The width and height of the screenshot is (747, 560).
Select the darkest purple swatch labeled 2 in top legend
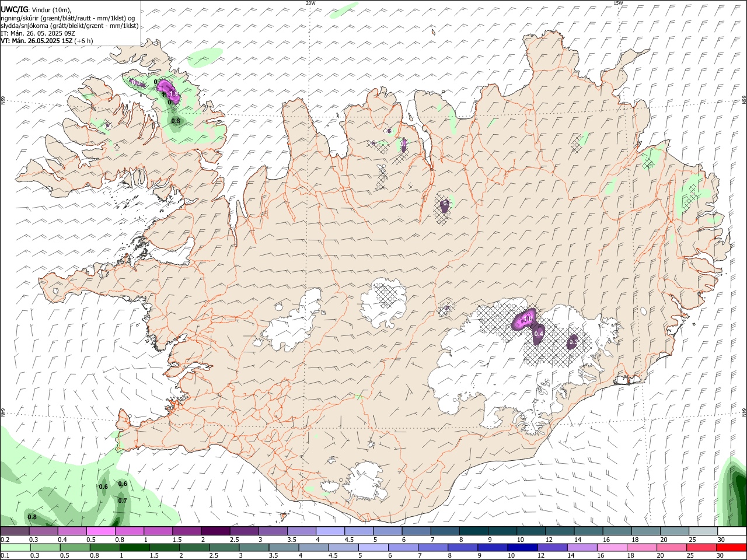pyautogui.click(x=215, y=531)
